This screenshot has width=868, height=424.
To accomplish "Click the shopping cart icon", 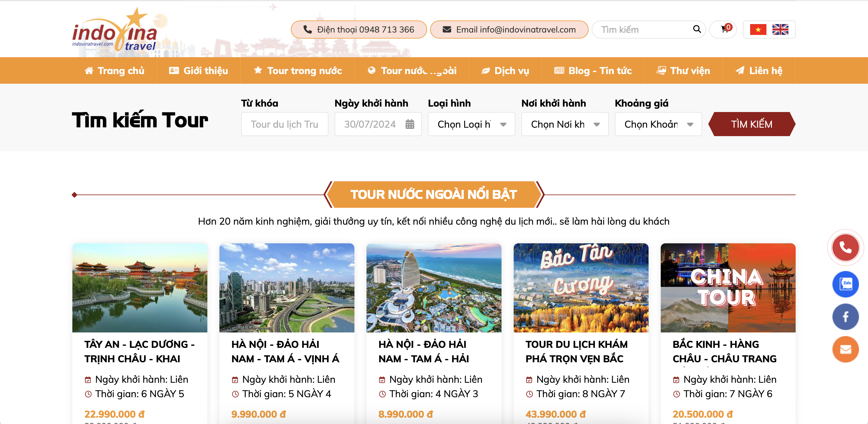I will (723, 29).
